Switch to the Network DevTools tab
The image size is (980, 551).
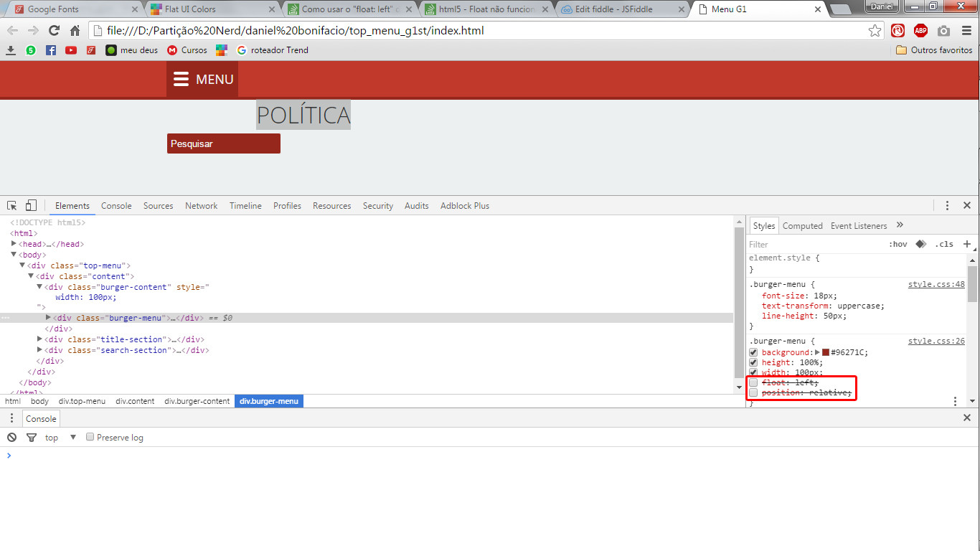pos(202,205)
